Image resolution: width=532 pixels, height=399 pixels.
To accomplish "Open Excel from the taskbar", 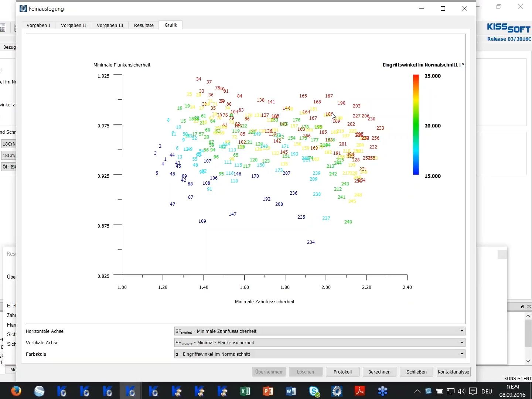I will (x=245, y=391).
